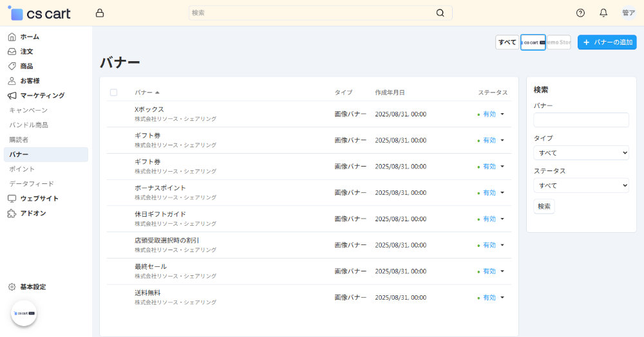Expand the ステータス filter dropdown

(581, 186)
